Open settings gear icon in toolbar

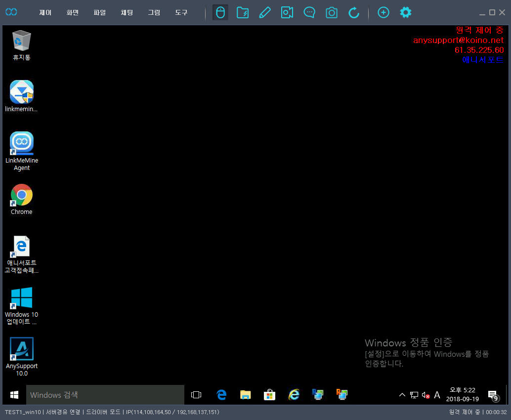click(x=406, y=12)
